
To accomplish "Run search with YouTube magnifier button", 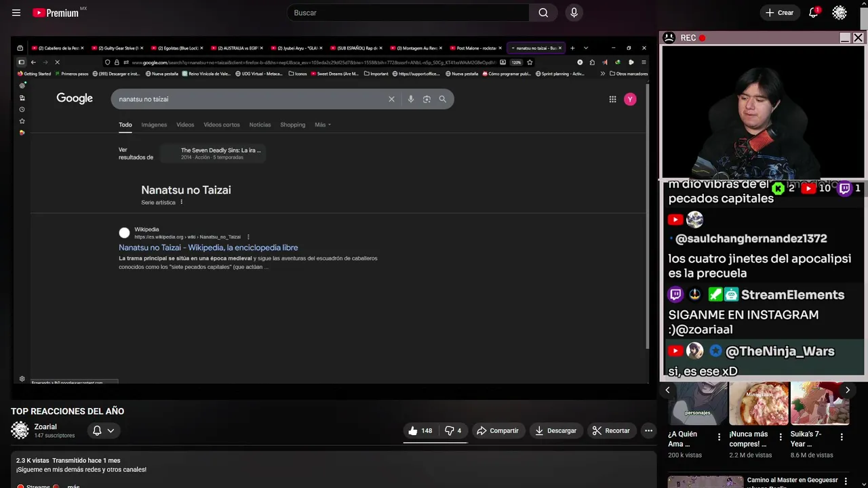I will coord(543,13).
